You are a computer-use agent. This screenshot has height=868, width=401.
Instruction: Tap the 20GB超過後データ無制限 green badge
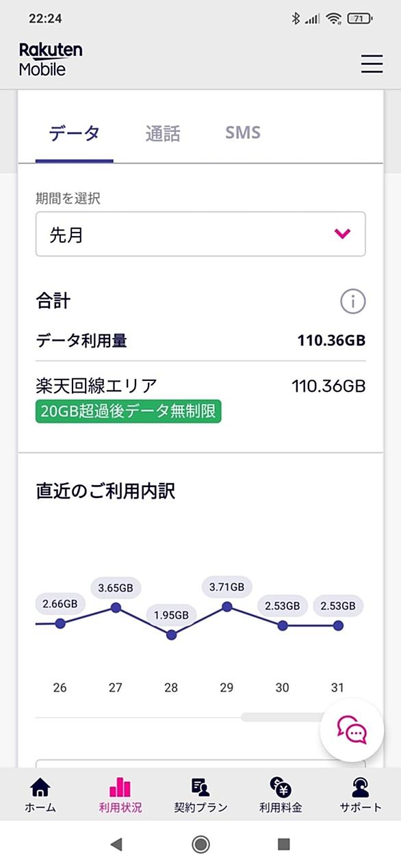pyautogui.click(x=129, y=412)
